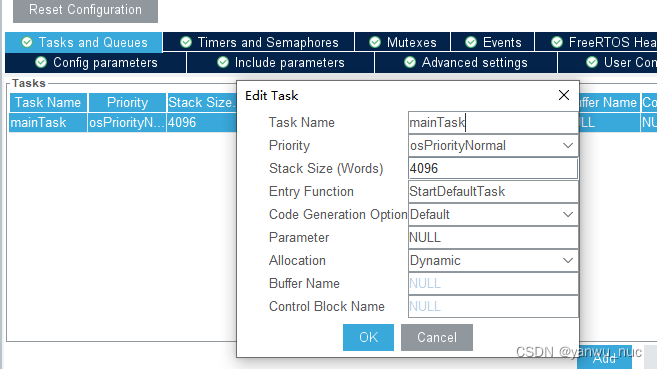Switch to Timers and Semaphores tab
The image size is (657, 369).
pyautogui.click(x=259, y=42)
